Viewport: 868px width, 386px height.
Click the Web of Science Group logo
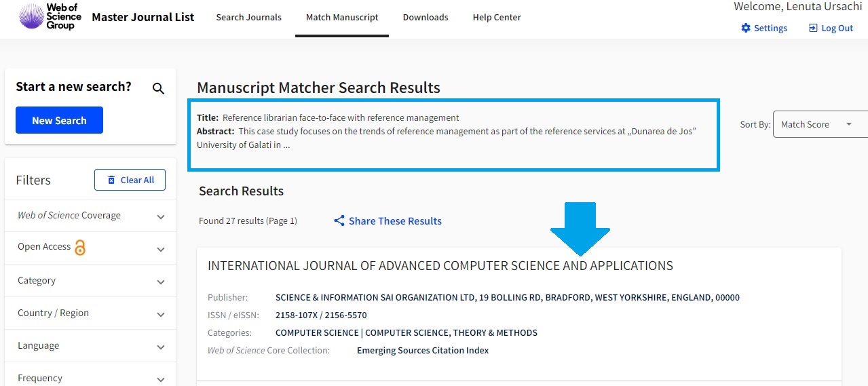click(50, 16)
